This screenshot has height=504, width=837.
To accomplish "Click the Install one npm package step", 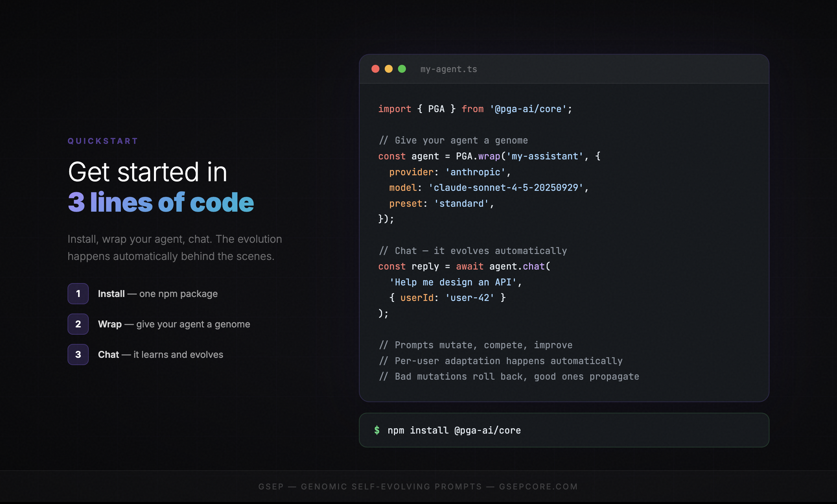I will [x=158, y=294].
